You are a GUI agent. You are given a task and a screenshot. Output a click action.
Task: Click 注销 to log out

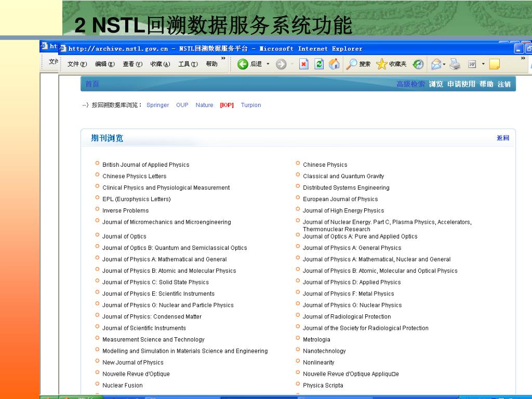coord(504,84)
